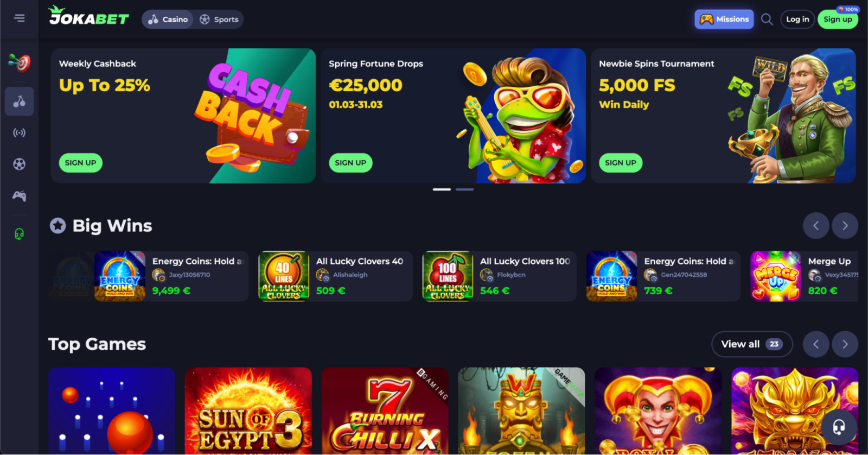Click the Sign up button in the header

tap(838, 20)
